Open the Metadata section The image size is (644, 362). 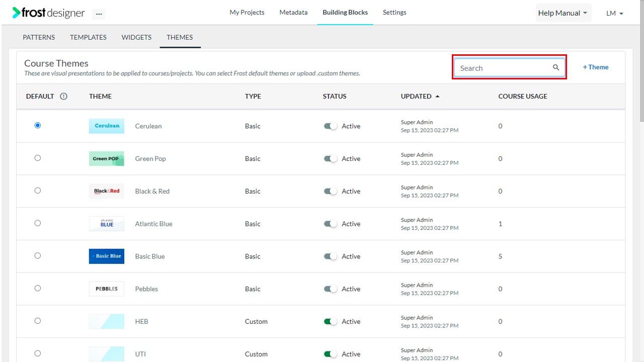click(293, 13)
